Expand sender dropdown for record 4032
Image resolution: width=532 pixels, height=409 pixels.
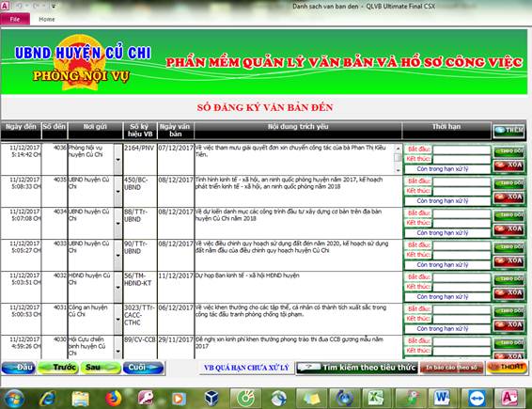(117, 287)
